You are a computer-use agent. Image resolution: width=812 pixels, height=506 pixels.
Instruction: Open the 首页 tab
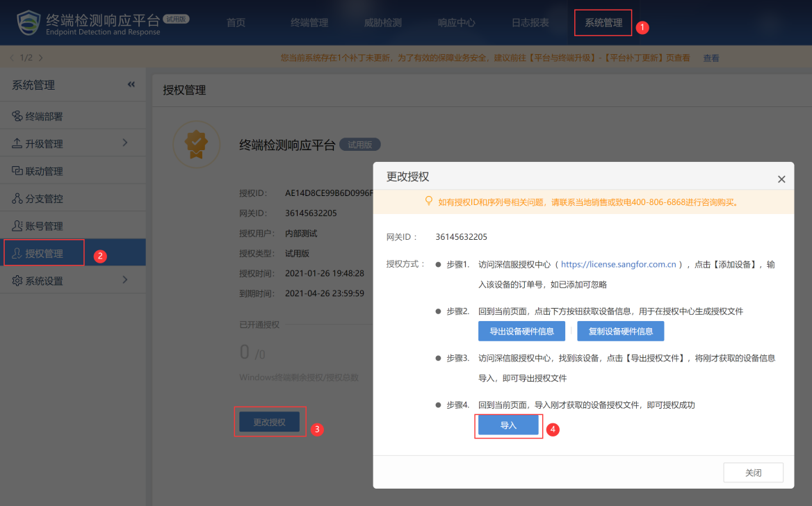point(236,23)
